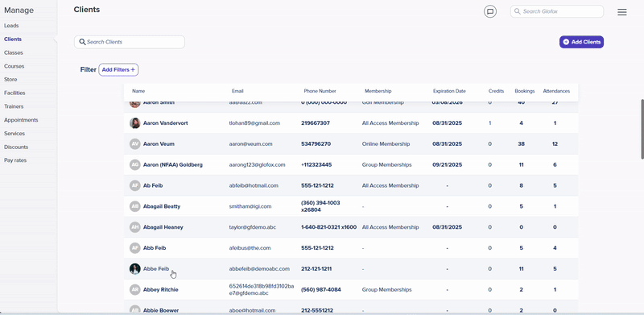
Task: Open client Ab Feib
Action: (x=153, y=185)
